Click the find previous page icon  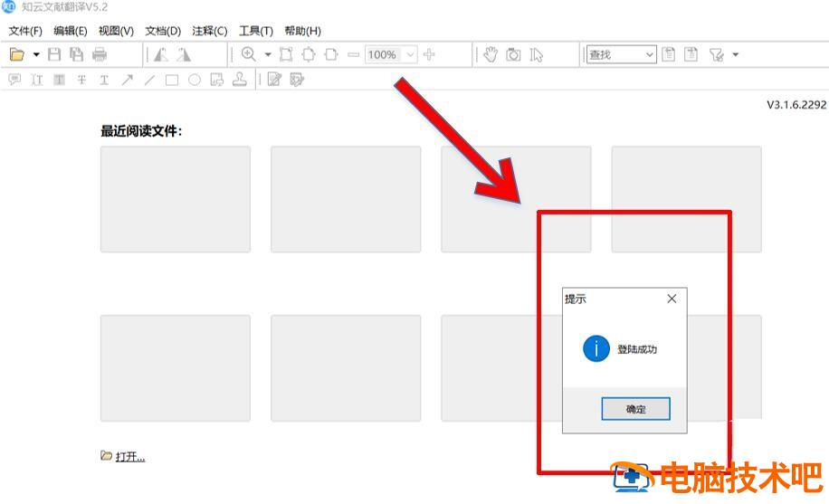coord(668,54)
